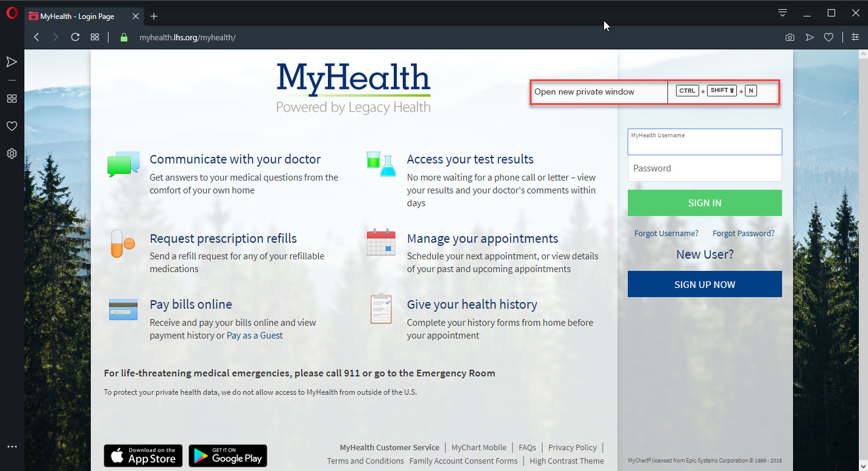Open Easy Setup sliders panel
This screenshot has height=471, width=868.
pyautogui.click(x=855, y=37)
